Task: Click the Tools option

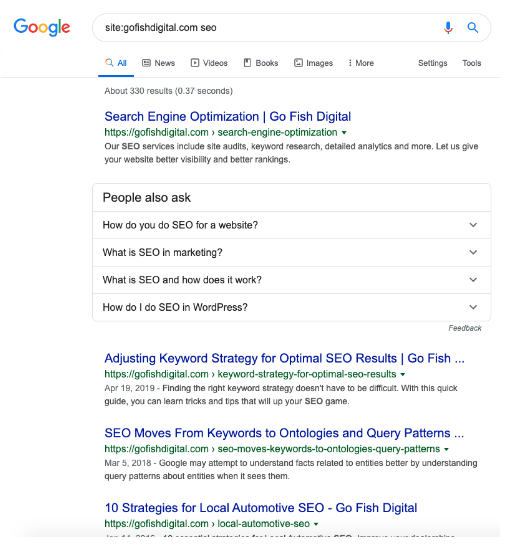Action: [x=471, y=63]
